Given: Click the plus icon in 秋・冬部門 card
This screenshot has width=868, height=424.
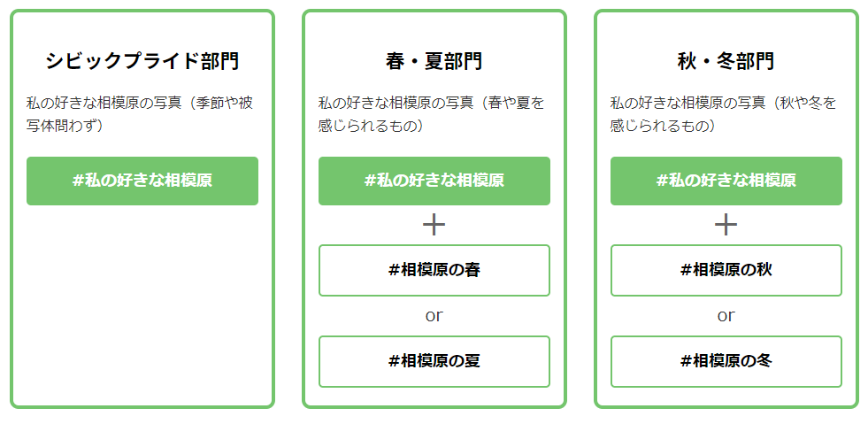Looking at the screenshot, I should point(726,225).
